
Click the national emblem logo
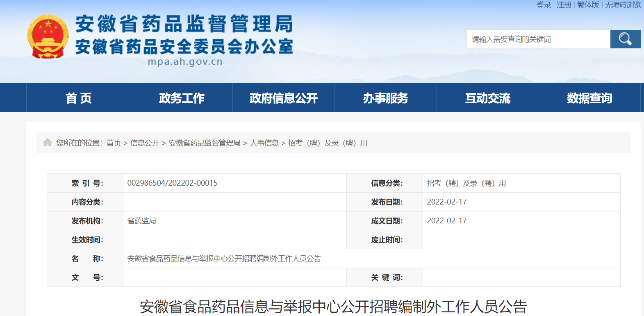click(48, 37)
